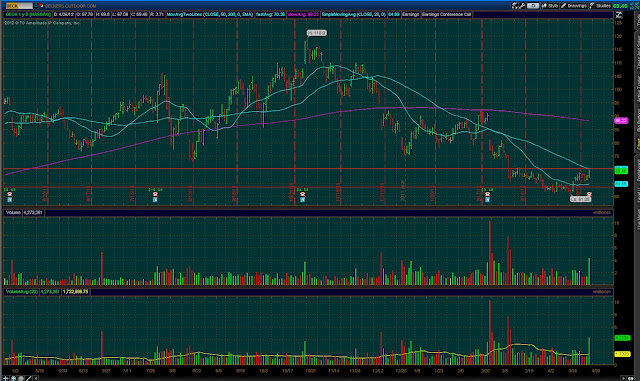Select the drawing pencil icon at the bottom left
Screen dimensions: 640x381
point(29,378)
